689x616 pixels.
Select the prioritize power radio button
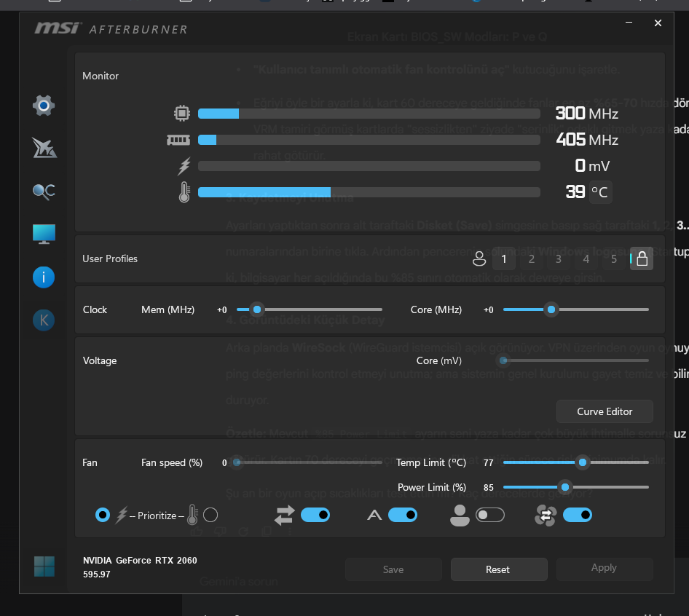click(x=103, y=515)
